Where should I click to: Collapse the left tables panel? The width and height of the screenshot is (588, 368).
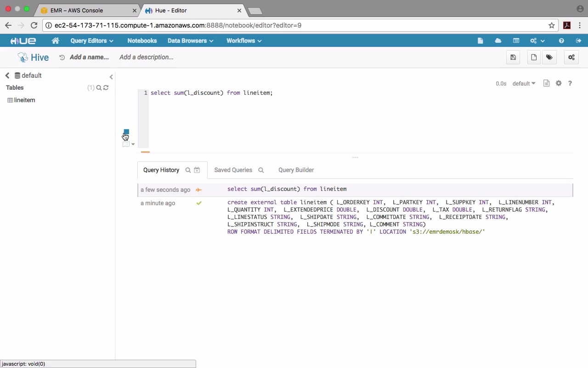click(111, 77)
